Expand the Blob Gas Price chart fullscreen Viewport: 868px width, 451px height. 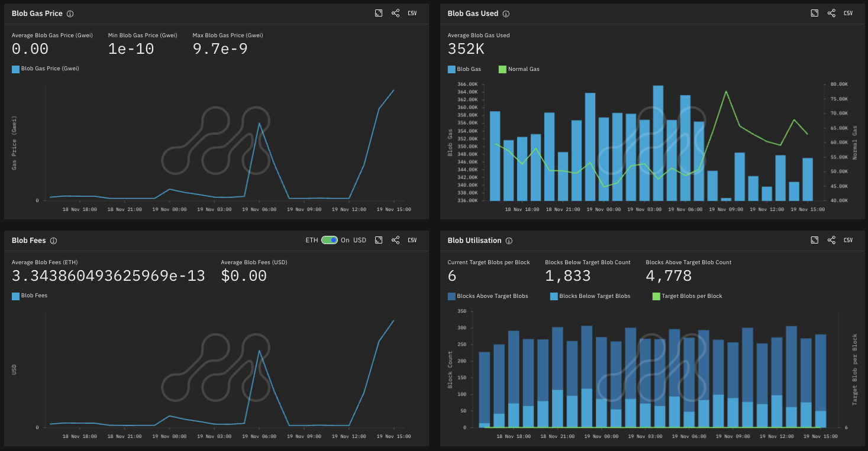pos(379,13)
